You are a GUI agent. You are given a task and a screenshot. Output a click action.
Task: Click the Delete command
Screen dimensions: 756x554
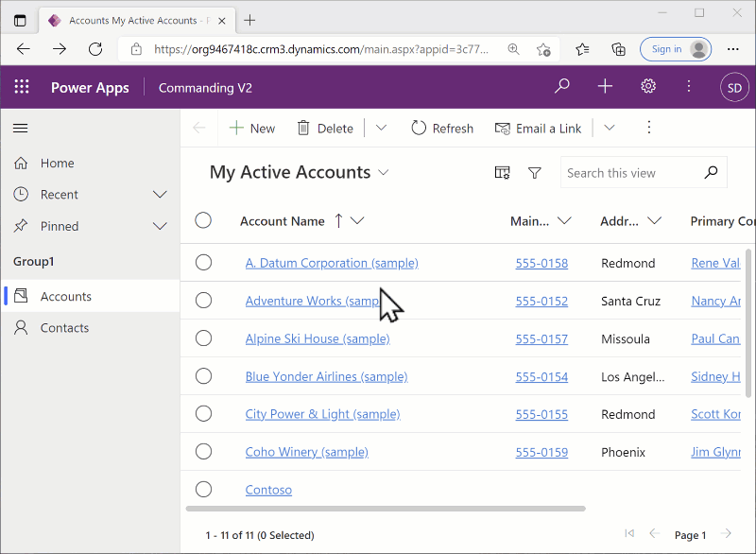coord(325,129)
